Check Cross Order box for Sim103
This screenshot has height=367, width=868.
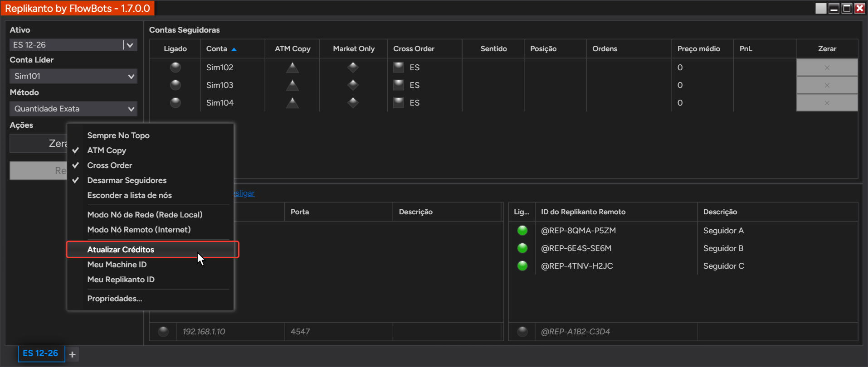[399, 85]
